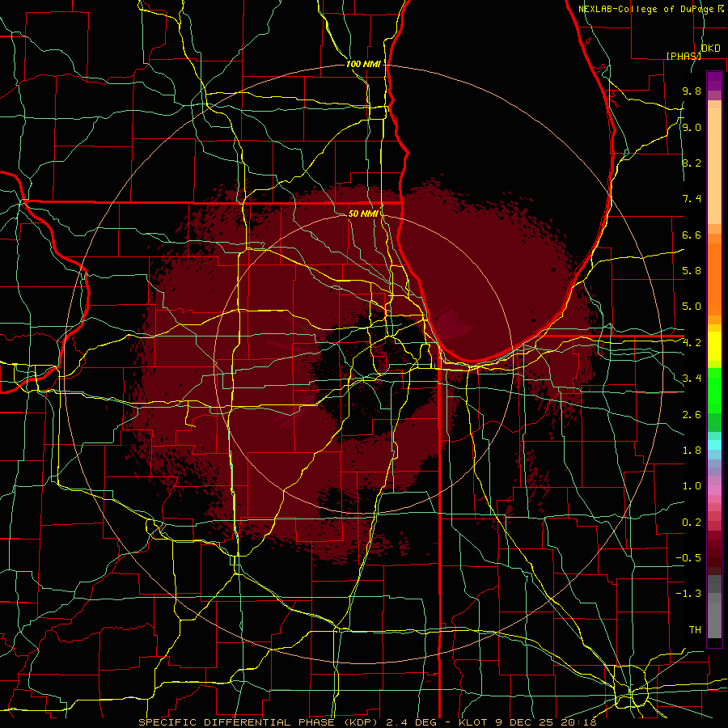
Task: Click the 1.8 value on the color scale
Action: point(692,451)
